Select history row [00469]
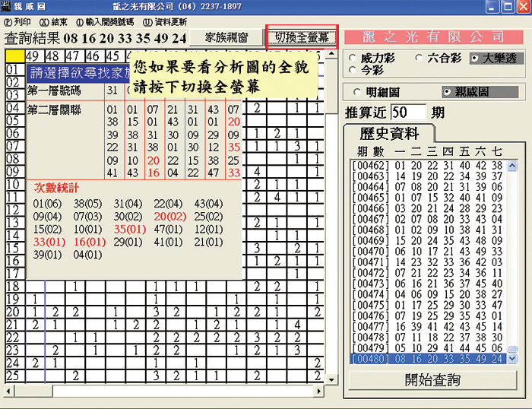This screenshot has height=409, width=532. coord(428,241)
